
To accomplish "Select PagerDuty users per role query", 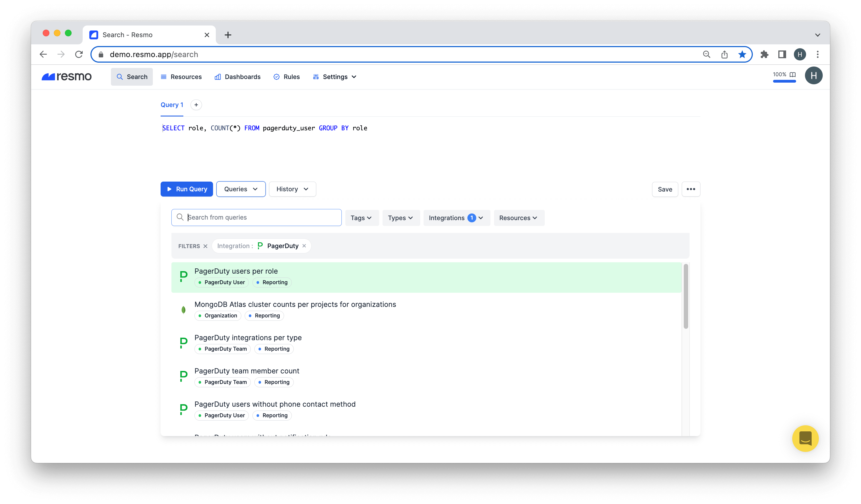I will 426,277.
